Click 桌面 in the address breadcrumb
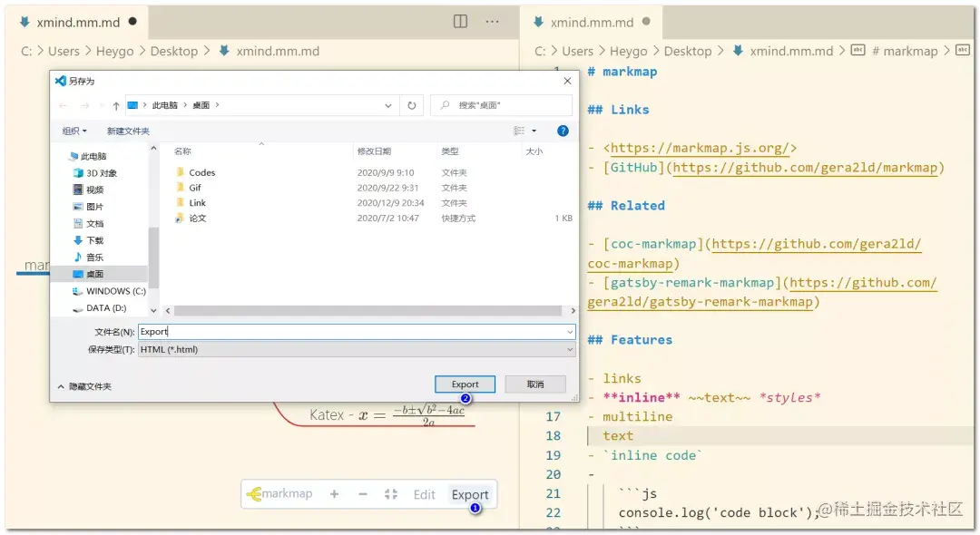 click(x=201, y=105)
